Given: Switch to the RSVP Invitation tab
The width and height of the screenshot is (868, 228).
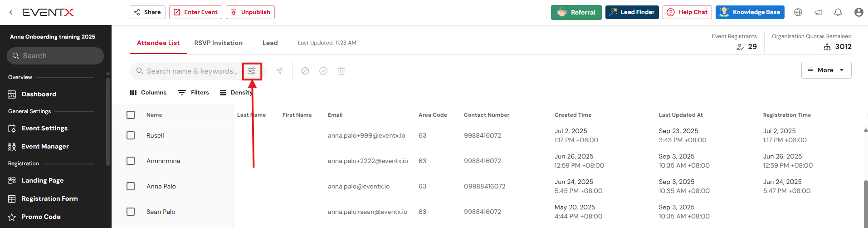Looking at the screenshot, I should tap(218, 43).
